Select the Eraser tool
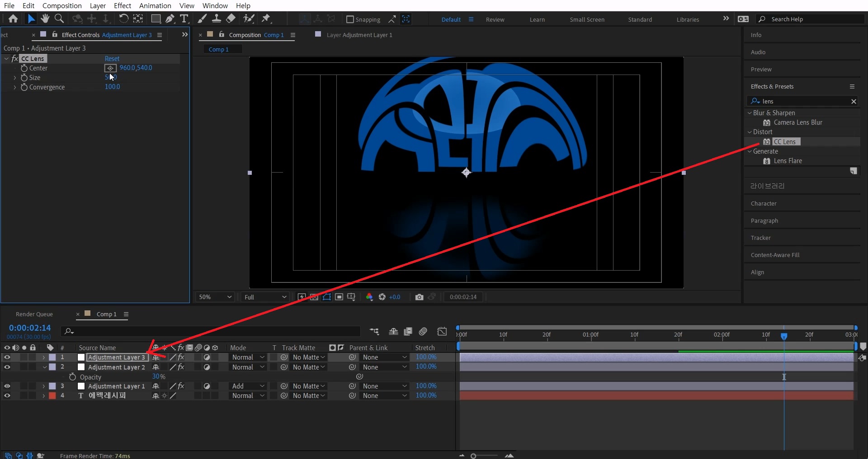Image resolution: width=868 pixels, height=459 pixels. pyautogui.click(x=231, y=19)
